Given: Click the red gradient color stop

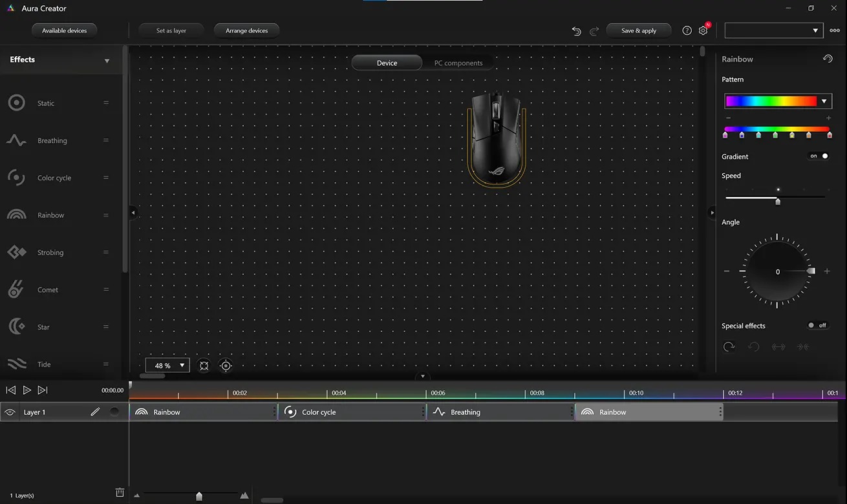Looking at the screenshot, I should tap(830, 135).
